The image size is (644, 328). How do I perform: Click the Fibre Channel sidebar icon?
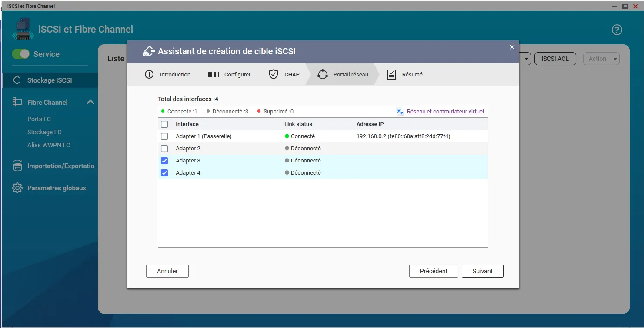click(x=17, y=102)
